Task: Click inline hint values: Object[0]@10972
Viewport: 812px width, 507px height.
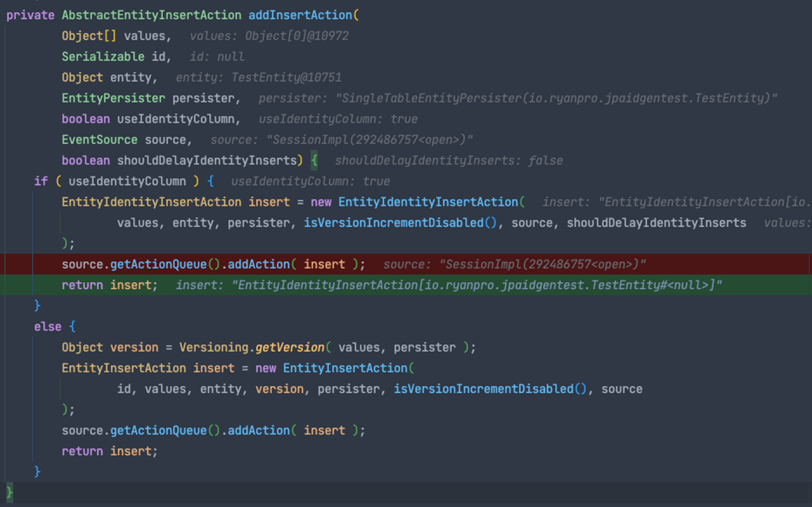Action: (x=269, y=36)
